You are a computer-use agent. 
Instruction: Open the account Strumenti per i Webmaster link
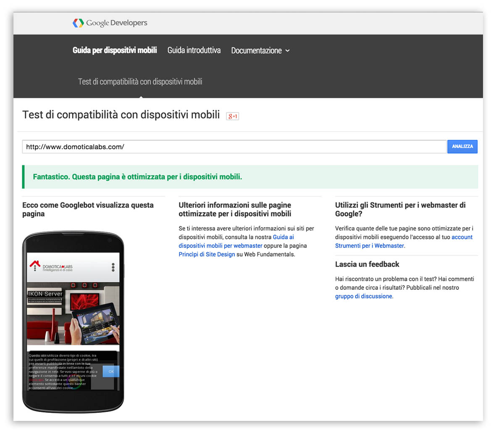(404, 241)
